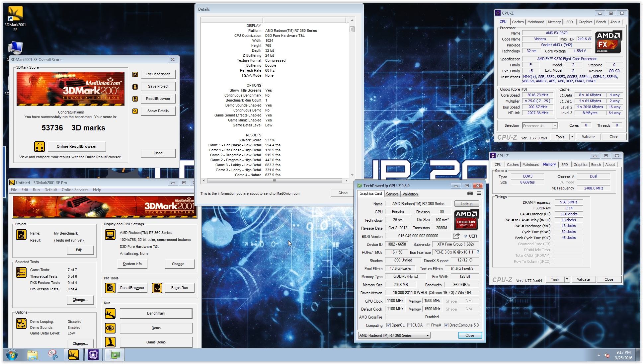Click the GPU-Z taskbar icon
Screen dimensions: 643x364
pyautogui.click(x=115, y=355)
